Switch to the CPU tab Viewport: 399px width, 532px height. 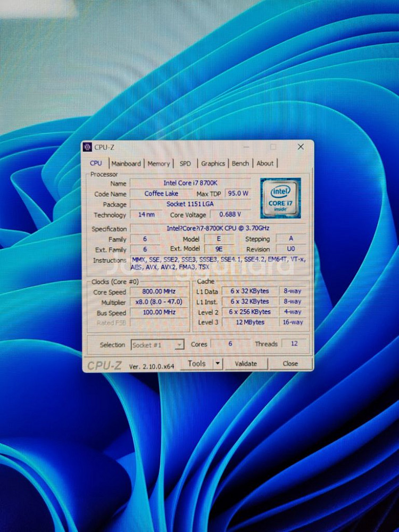[96, 163]
